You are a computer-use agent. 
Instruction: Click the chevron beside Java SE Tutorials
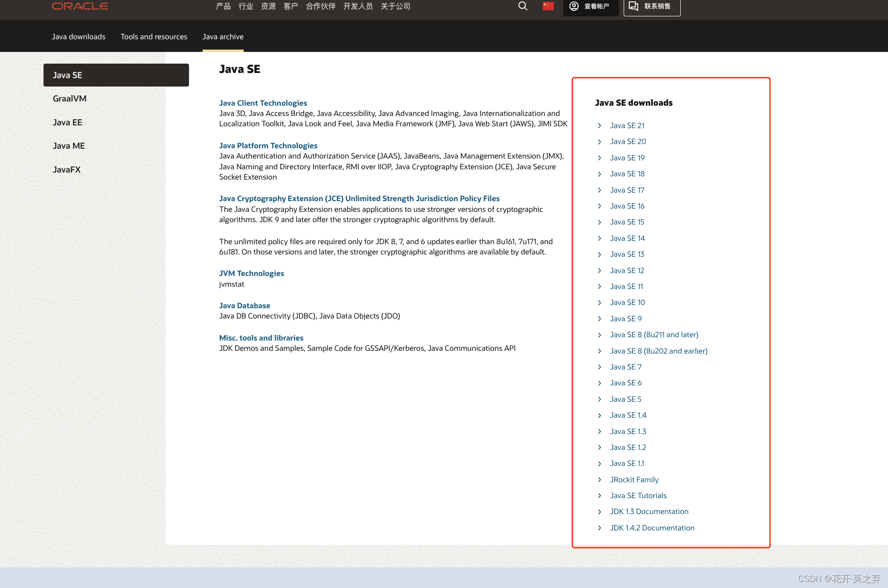(x=599, y=495)
